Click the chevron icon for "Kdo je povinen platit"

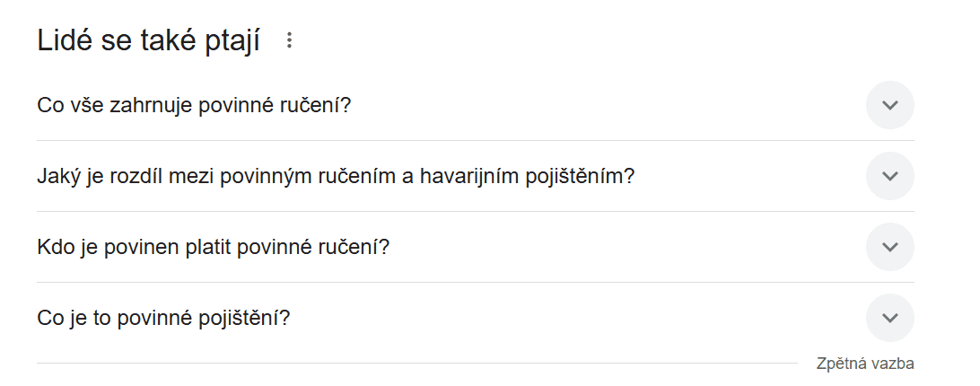pyautogui.click(x=889, y=247)
